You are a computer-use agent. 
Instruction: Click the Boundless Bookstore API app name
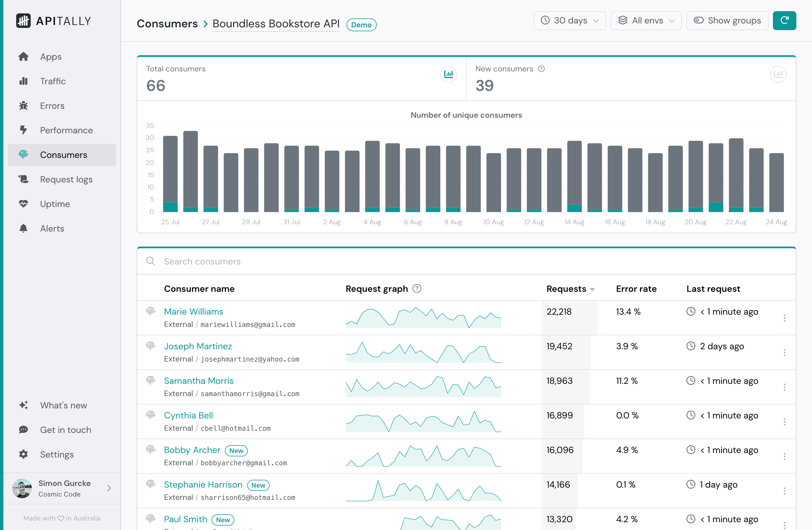(x=276, y=23)
